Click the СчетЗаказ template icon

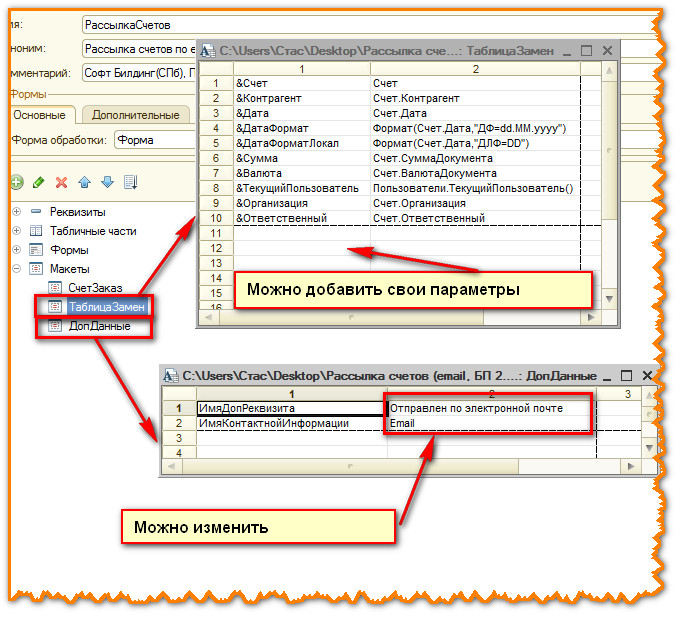pyautogui.click(x=55, y=289)
